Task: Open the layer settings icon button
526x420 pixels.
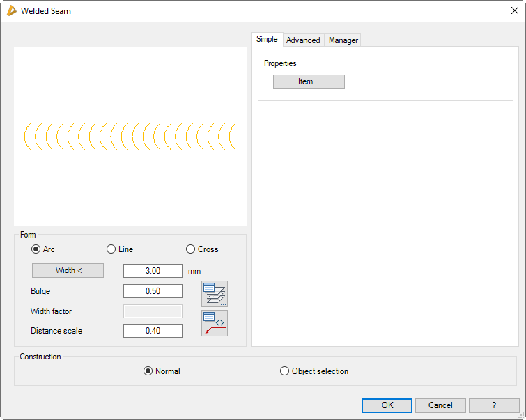Action: pyautogui.click(x=215, y=294)
